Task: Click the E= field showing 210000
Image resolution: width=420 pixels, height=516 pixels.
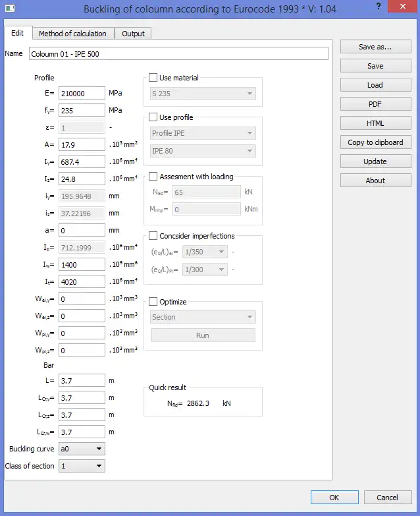Action: coord(82,93)
